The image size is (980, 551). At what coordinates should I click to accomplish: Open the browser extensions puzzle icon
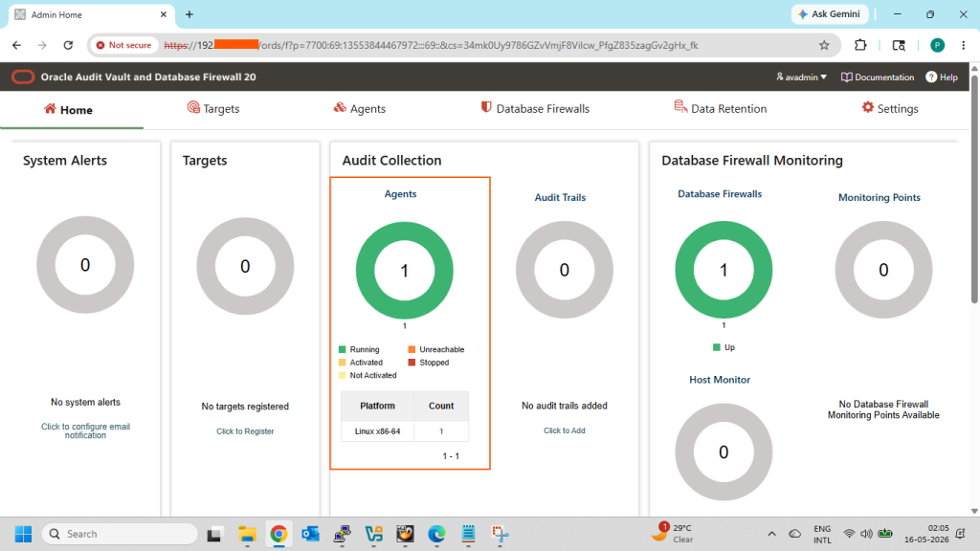860,45
